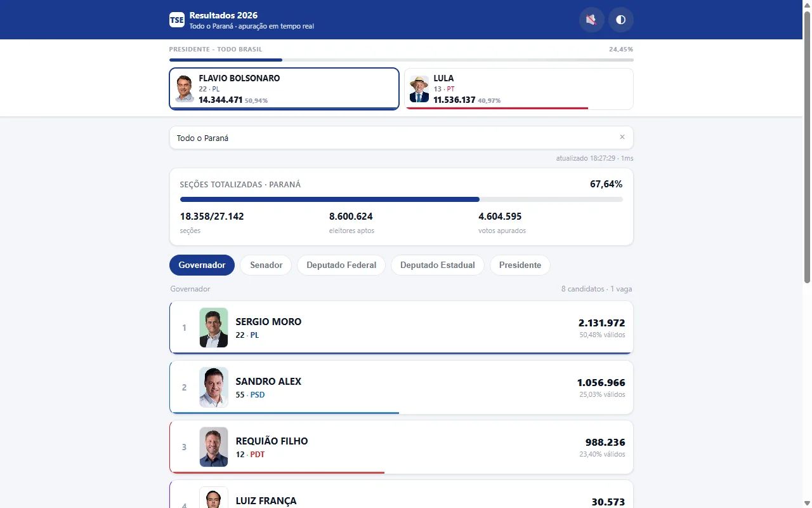Open the SERGIO MORO result row
This screenshot has height=508, width=812.
(x=401, y=328)
